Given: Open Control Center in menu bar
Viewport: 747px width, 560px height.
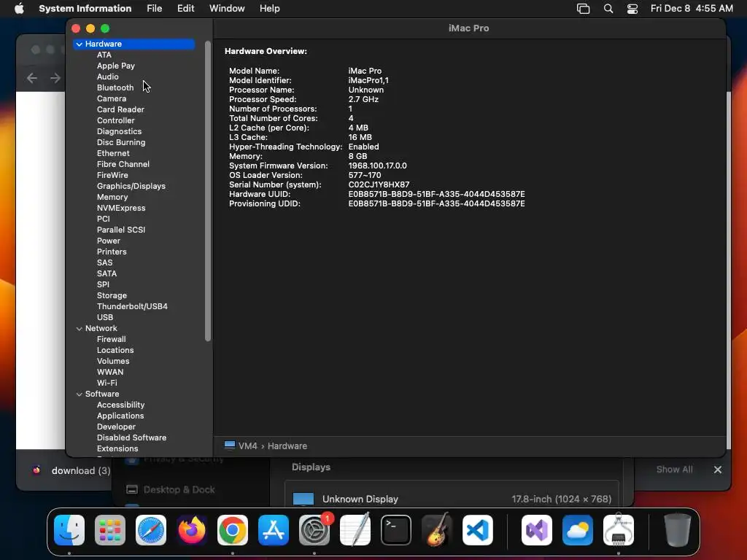Looking at the screenshot, I should [632, 9].
